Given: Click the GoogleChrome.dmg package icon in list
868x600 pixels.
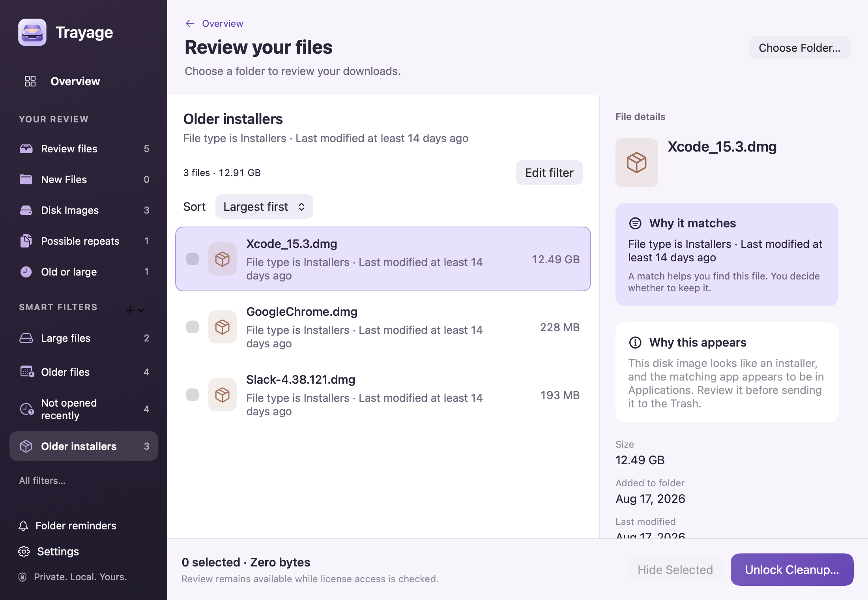Looking at the screenshot, I should pyautogui.click(x=223, y=327).
